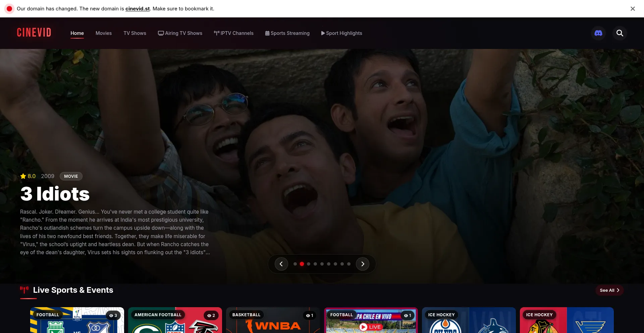Screen dimensions: 644x333
Task: Click the 2 viewers eye badge
Action: click(x=211, y=316)
